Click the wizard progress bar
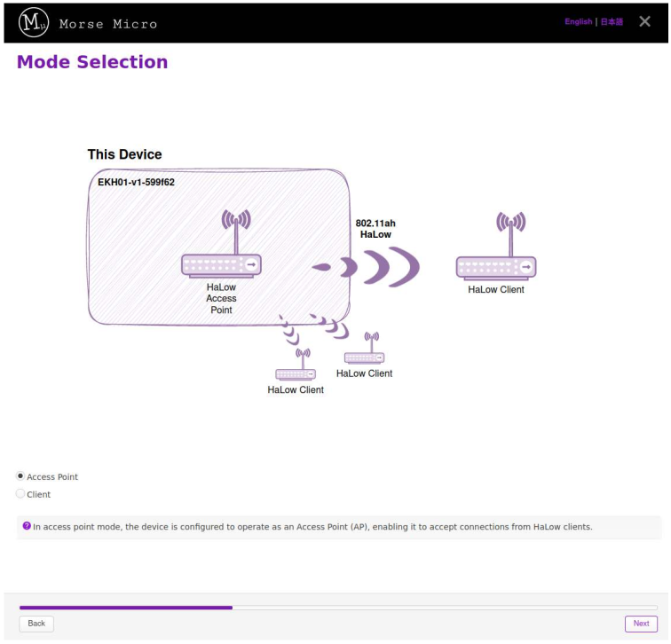The height and width of the screenshot is (644, 671). [x=338, y=608]
